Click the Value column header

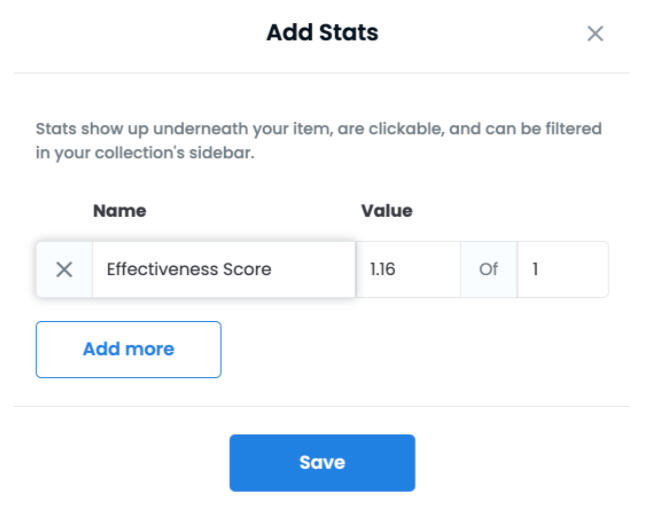click(386, 211)
